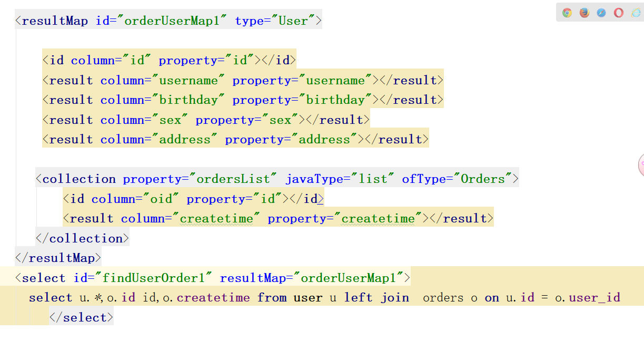The width and height of the screenshot is (644, 350).
Task: Click "user_id" at the end of SQL
Action: (595, 298)
